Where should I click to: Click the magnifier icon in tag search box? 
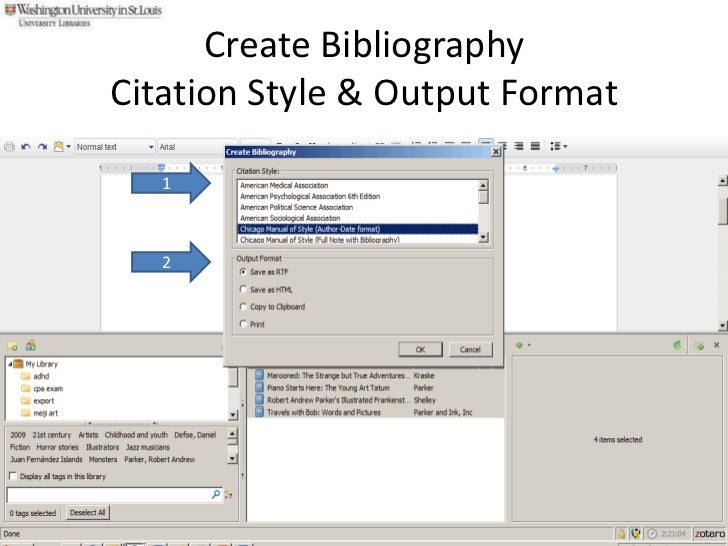coord(216,494)
